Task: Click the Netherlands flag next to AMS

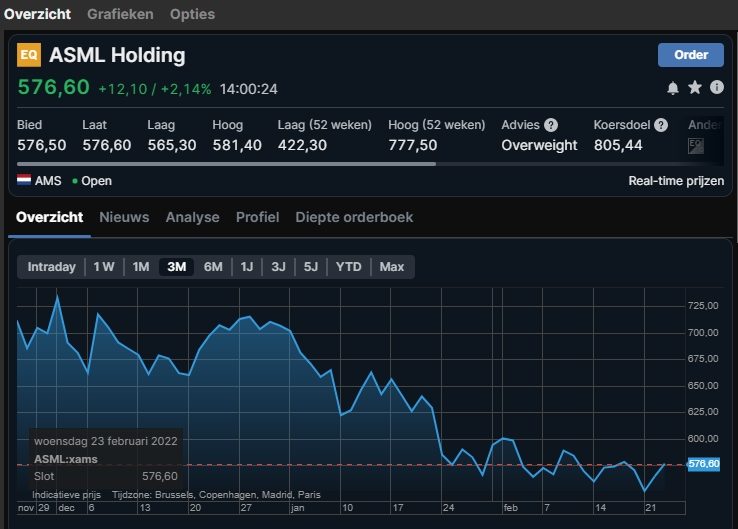Action: [25, 181]
